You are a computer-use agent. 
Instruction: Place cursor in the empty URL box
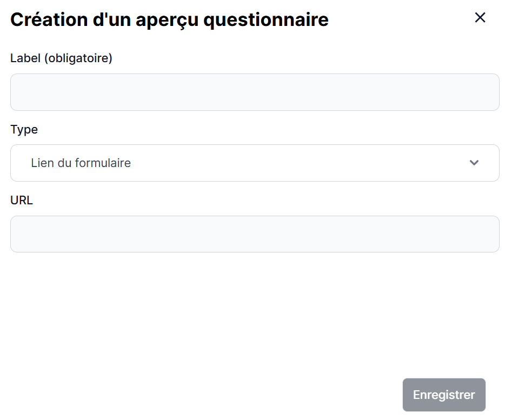point(255,234)
